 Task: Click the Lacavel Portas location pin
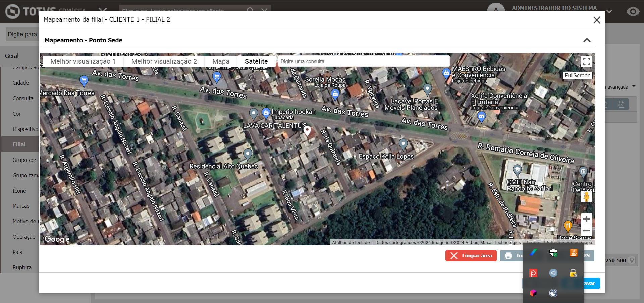coord(427,89)
